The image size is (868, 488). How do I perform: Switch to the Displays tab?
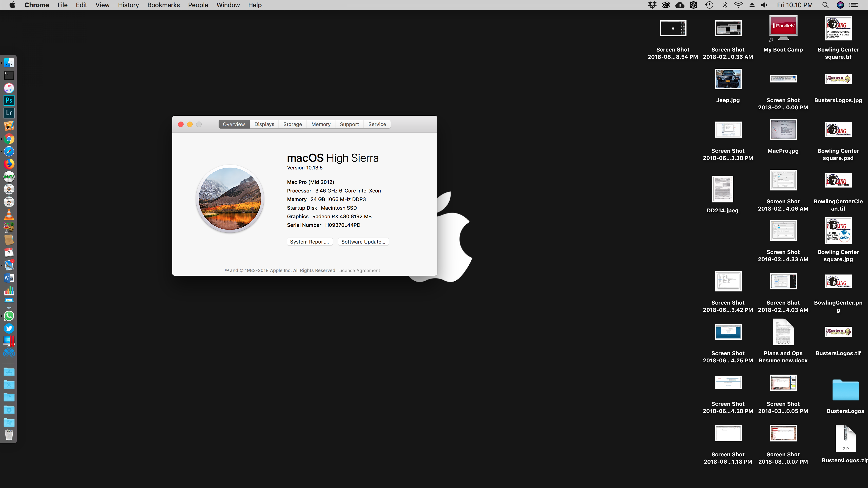[264, 124]
